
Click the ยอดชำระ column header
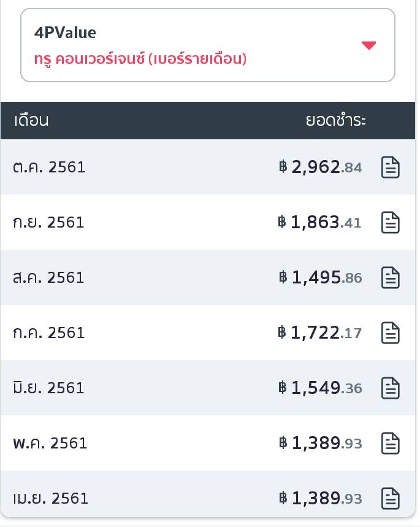point(335,120)
